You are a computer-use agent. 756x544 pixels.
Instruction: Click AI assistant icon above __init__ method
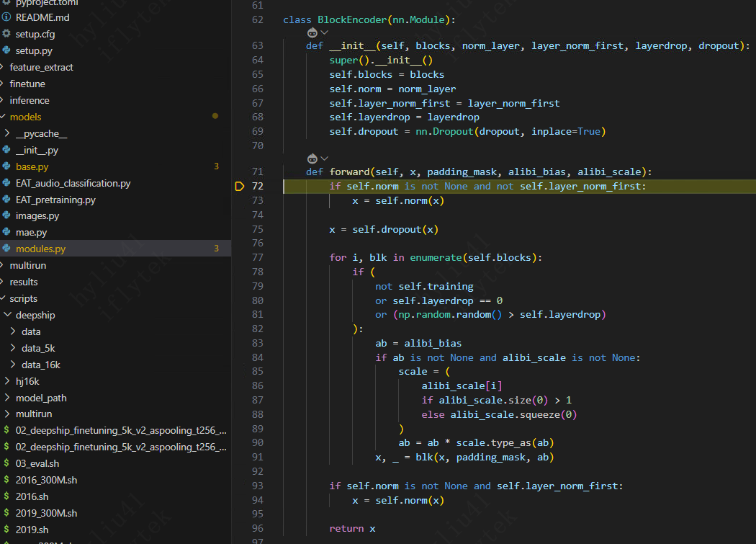click(312, 32)
